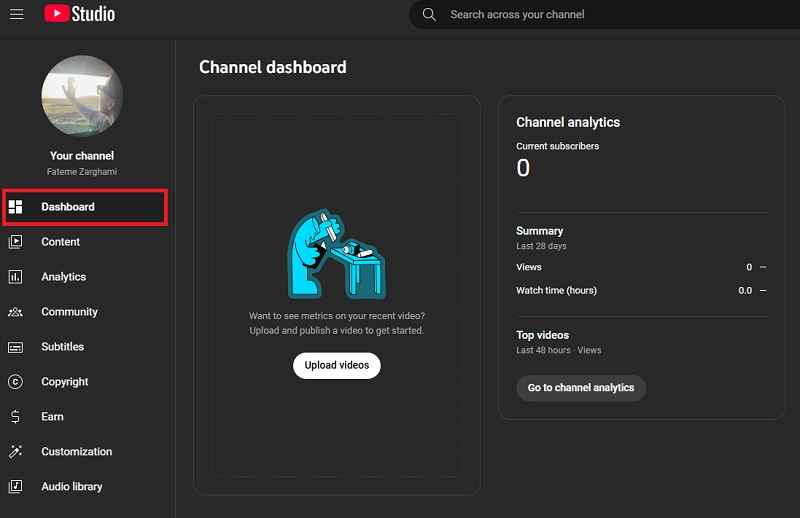Screen dimensions: 800x518
Task: Click the Customization magic wand icon
Action: [x=15, y=452]
